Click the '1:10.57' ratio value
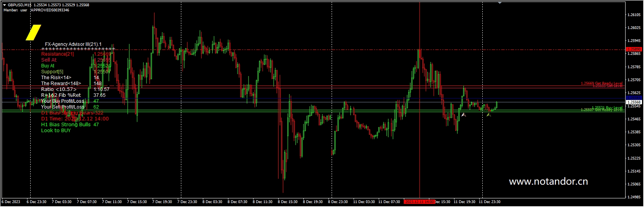This screenshot has height=207, width=644. pyautogui.click(x=101, y=89)
